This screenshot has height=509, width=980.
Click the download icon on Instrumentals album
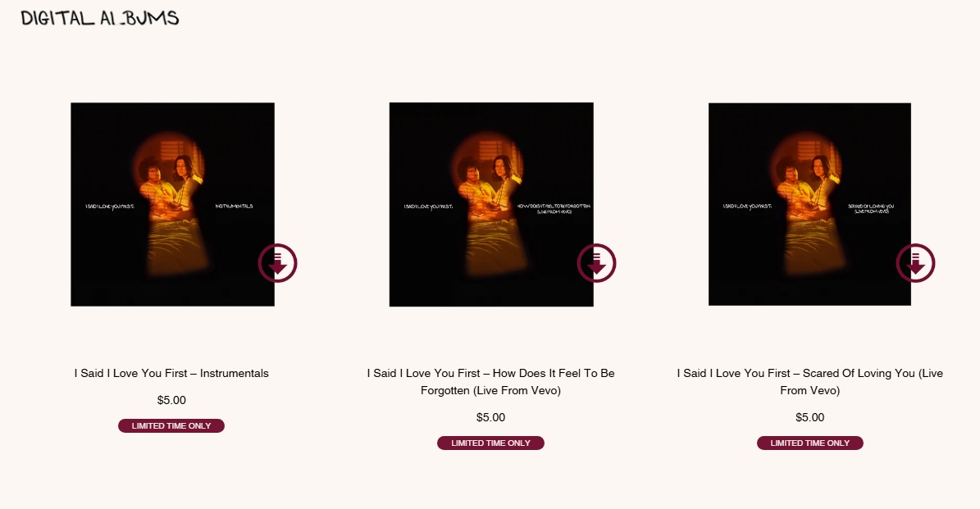277,263
